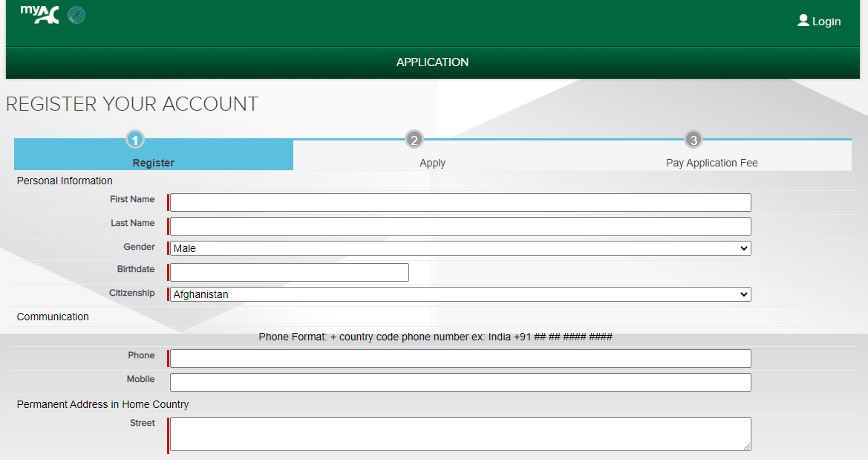This screenshot has height=460, width=868.
Task: Click the Last Name input field
Action: [x=459, y=225]
